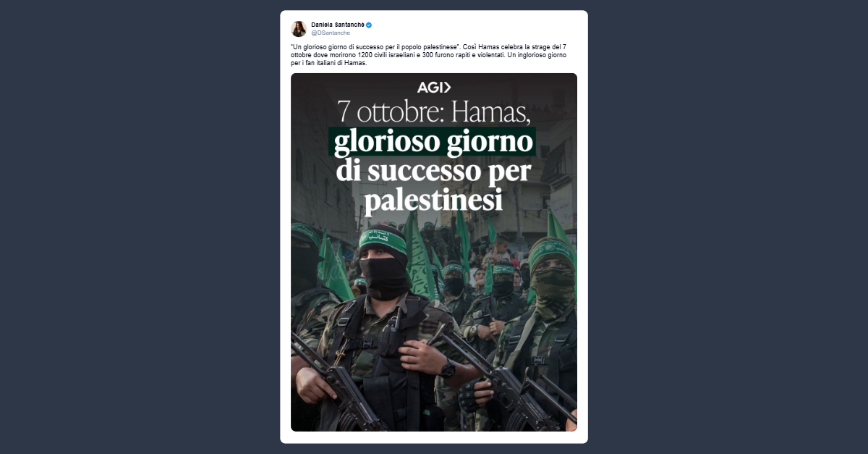Click the "7 ottobre: Hamas," headline line
868x454 pixels.
[434, 112]
